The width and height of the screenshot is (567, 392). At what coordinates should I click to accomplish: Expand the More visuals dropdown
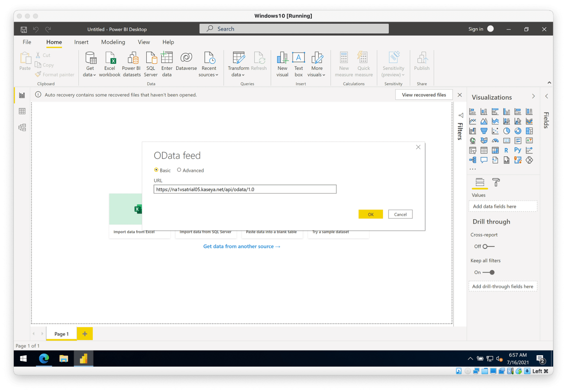pyautogui.click(x=317, y=64)
